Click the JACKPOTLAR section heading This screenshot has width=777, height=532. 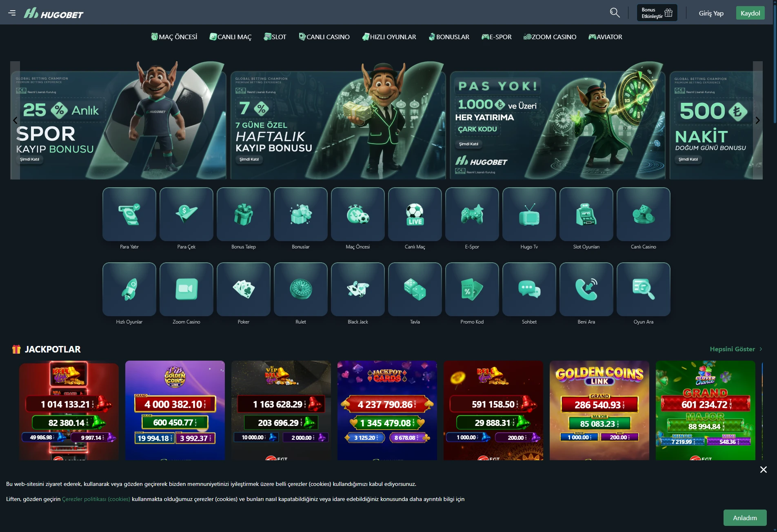(x=53, y=349)
